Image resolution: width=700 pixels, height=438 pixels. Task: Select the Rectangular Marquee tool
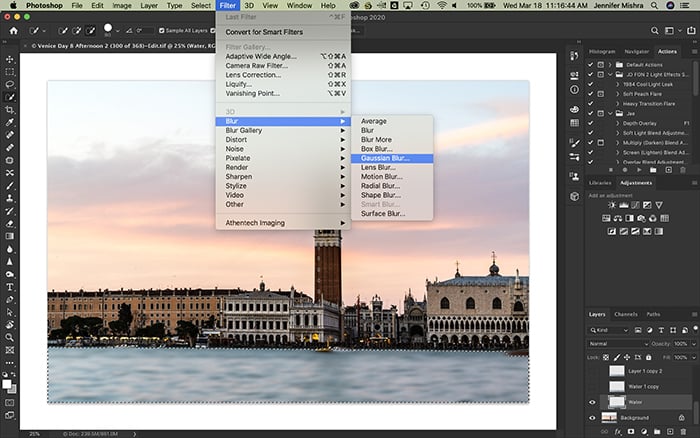9,72
